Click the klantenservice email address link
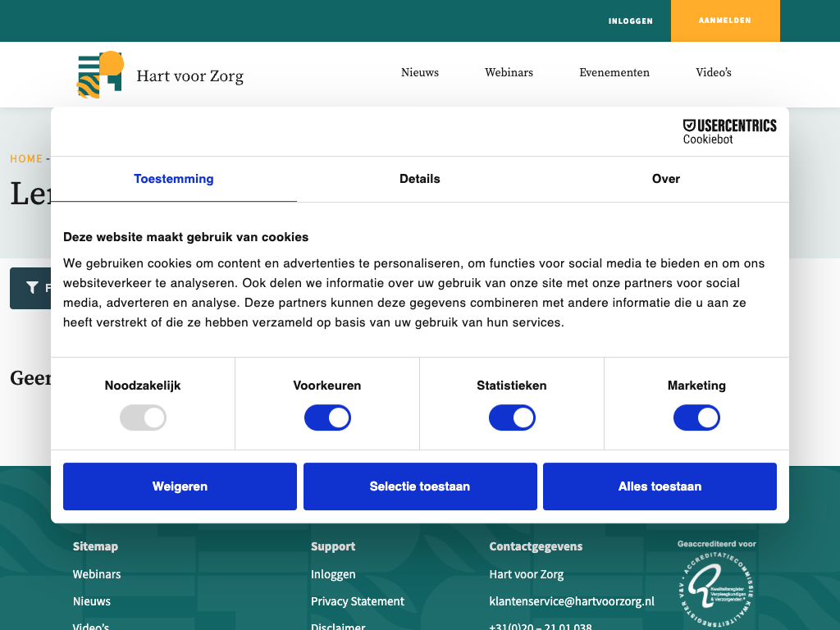Image resolution: width=840 pixels, height=630 pixels. [x=572, y=601]
